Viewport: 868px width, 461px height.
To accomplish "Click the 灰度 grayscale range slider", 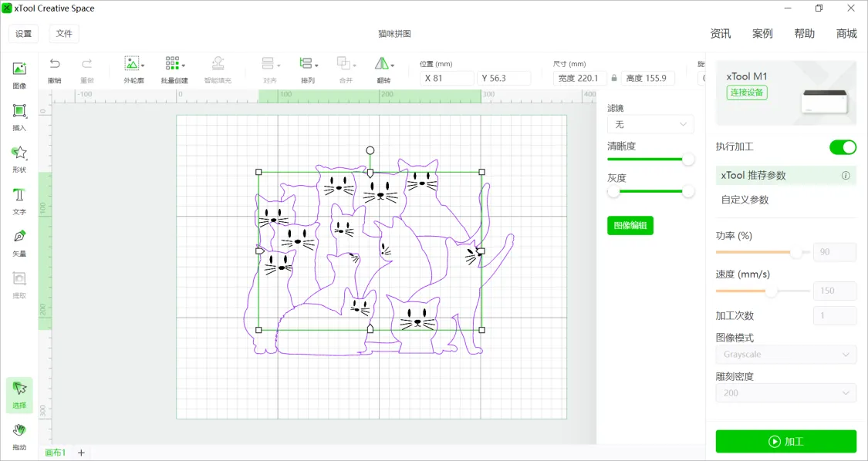I will pos(650,191).
